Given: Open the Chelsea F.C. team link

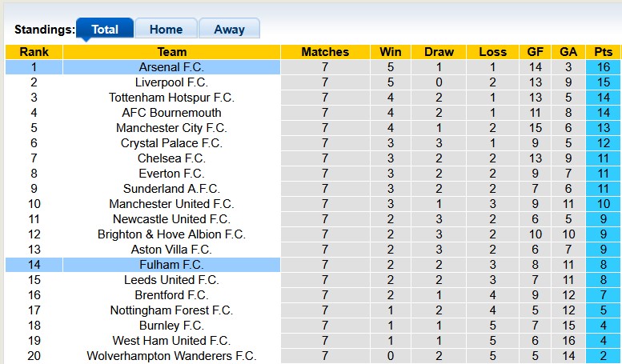Looking at the screenshot, I should (x=171, y=158).
